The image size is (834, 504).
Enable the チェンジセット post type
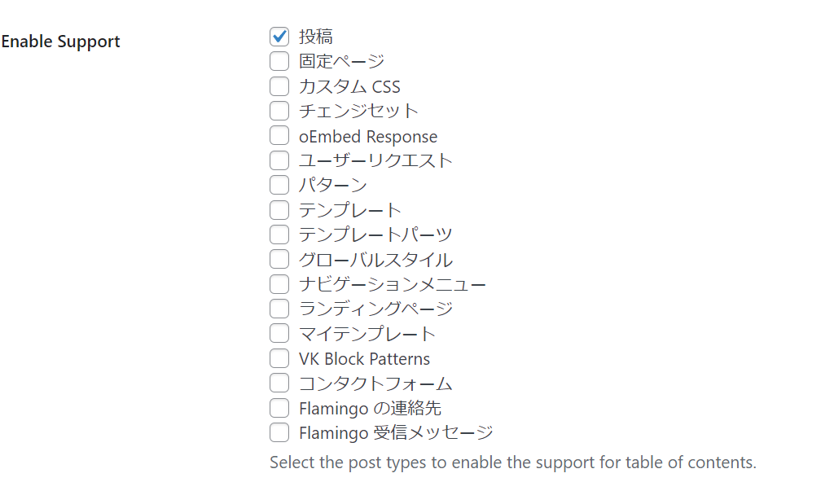point(279,111)
